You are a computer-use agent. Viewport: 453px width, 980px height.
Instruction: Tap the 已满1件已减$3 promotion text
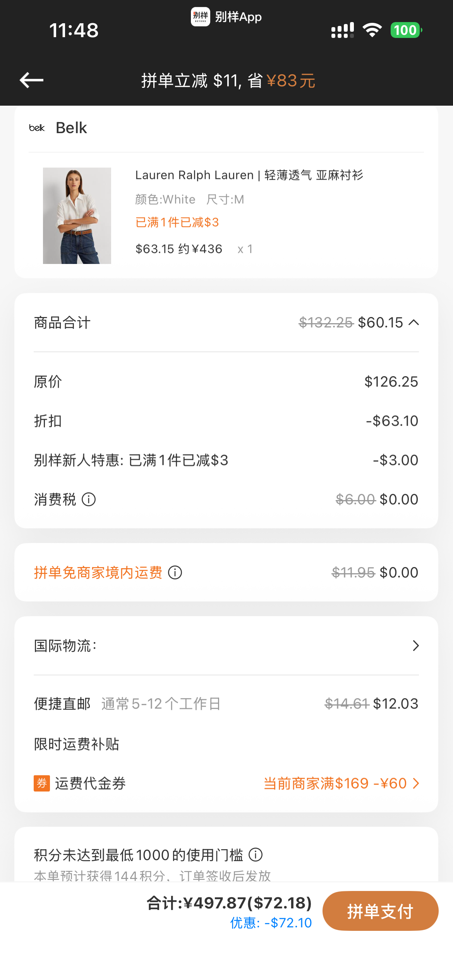(177, 222)
